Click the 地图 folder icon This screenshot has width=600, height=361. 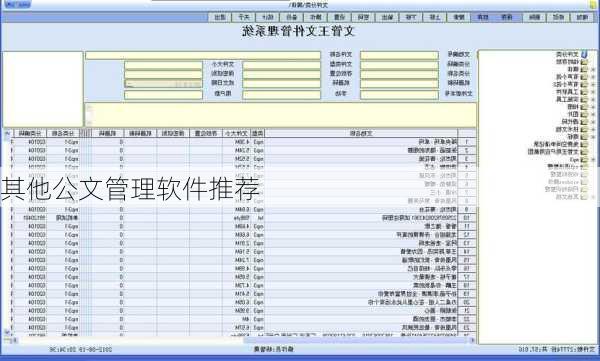point(584,107)
